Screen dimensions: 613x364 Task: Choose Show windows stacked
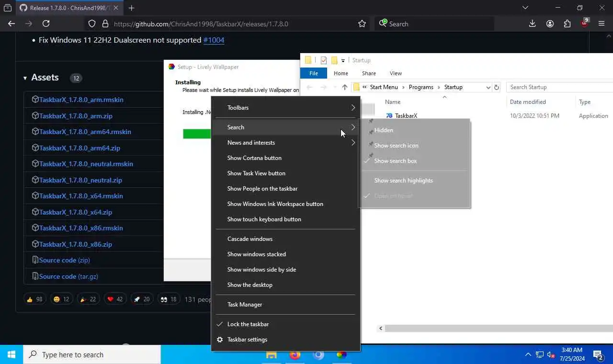point(285,254)
